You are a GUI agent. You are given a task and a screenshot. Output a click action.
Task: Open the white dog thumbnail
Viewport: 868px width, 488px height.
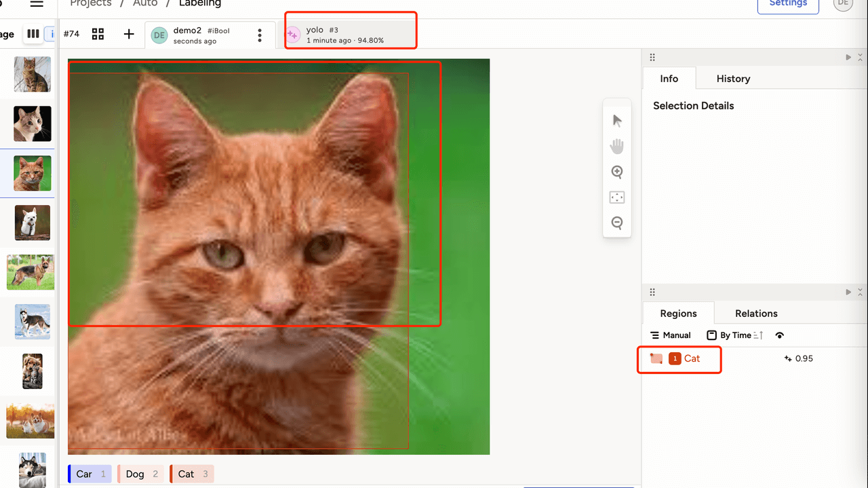pyautogui.click(x=33, y=223)
